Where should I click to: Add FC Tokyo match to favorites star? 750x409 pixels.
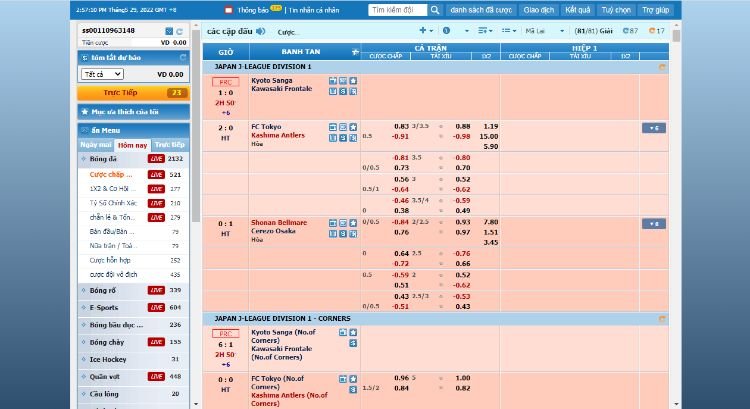point(351,127)
